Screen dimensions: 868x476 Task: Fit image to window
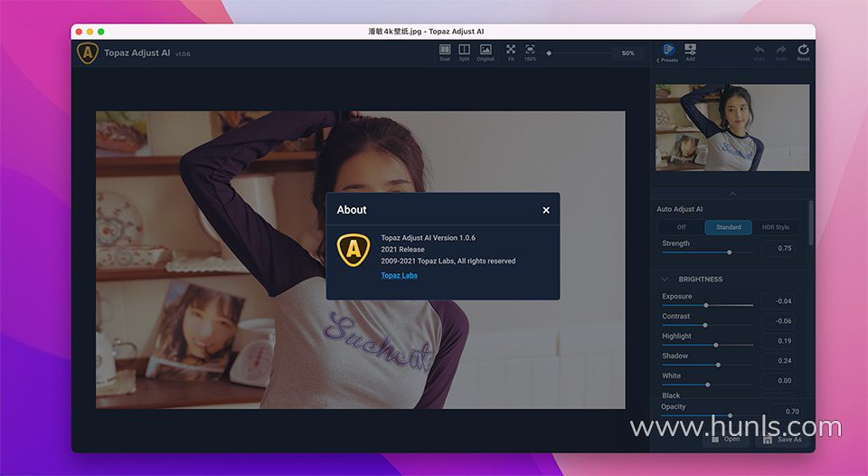click(511, 52)
